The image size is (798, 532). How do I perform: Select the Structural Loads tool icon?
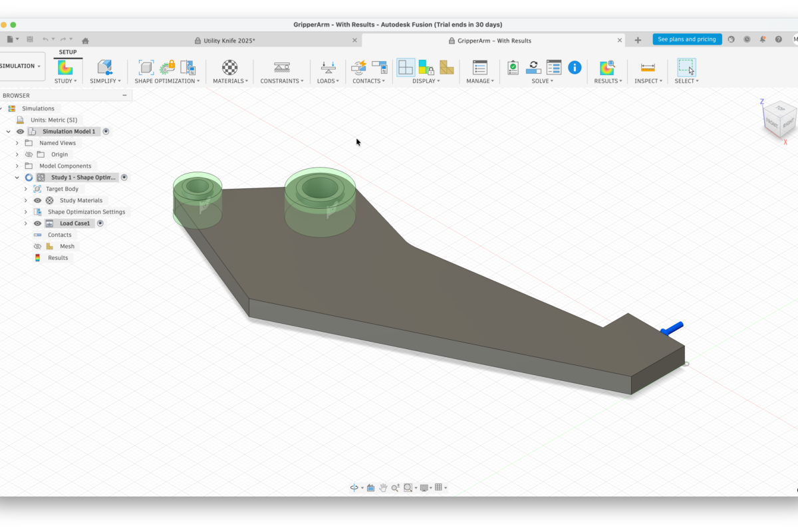328,67
